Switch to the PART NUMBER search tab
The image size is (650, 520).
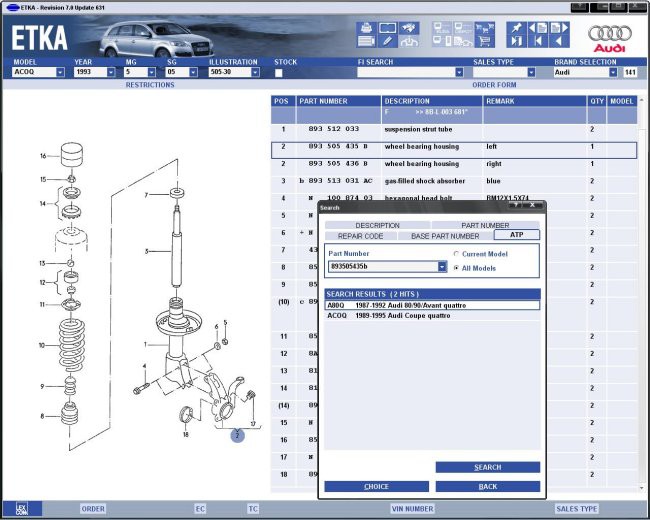point(485,225)
